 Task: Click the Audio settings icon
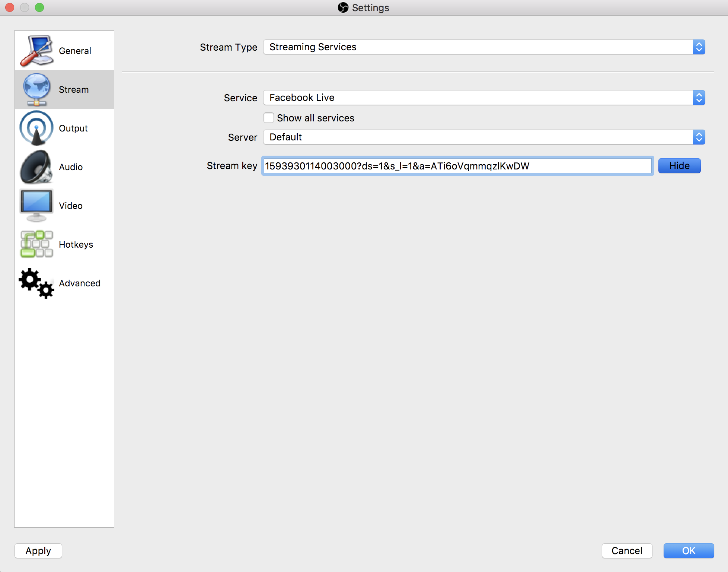coord(35,166)
